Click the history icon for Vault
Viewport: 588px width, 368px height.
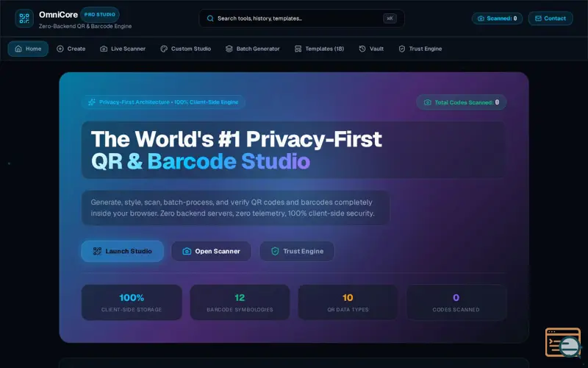362,49
